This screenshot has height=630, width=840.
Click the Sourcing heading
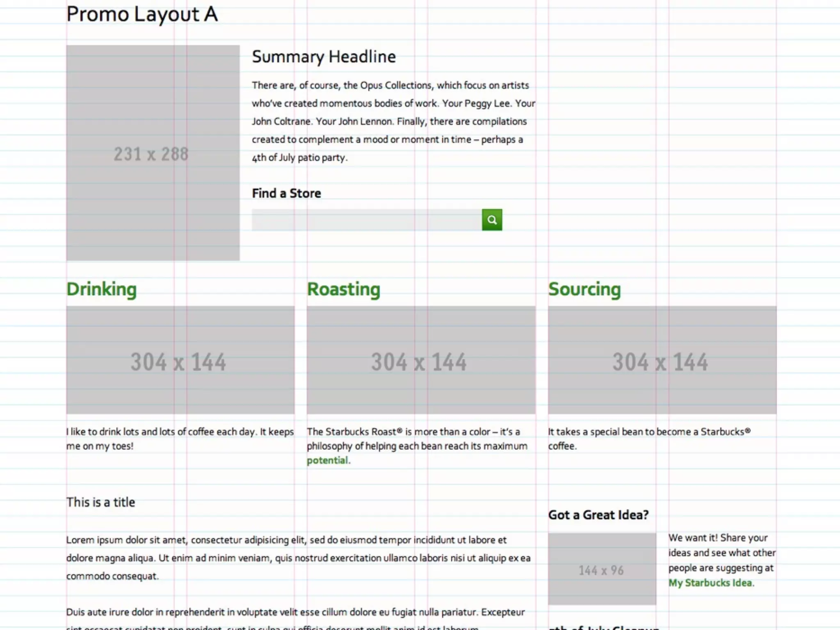pyautogui.click(x=584, y=289)
